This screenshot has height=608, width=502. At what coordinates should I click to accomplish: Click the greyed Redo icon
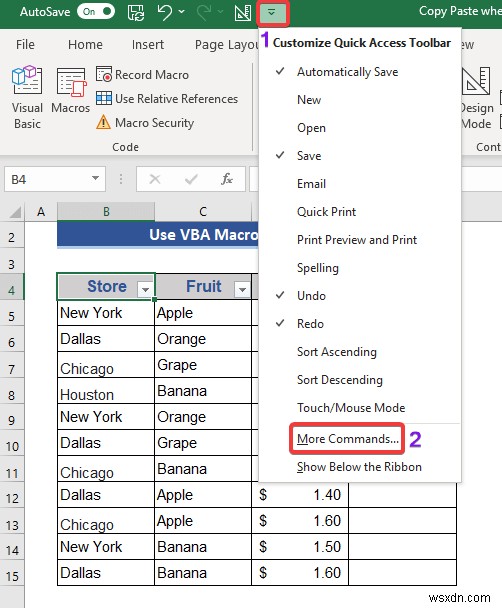coord(204,12)
